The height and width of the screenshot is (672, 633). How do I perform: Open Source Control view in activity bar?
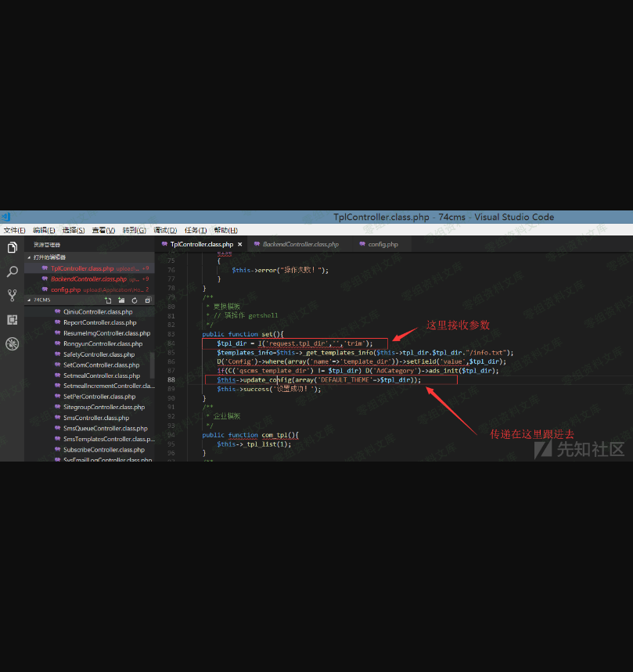pos(12,295)
